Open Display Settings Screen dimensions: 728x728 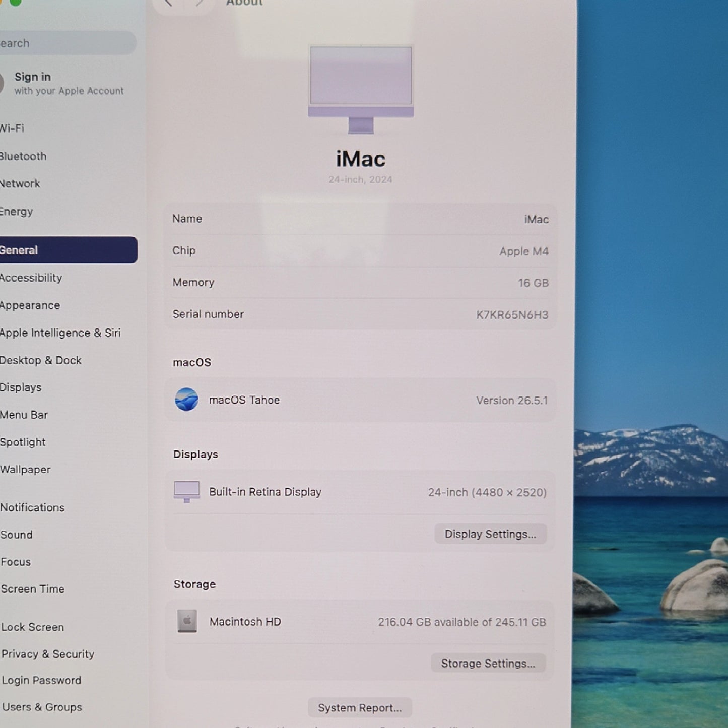pos(490,534)
